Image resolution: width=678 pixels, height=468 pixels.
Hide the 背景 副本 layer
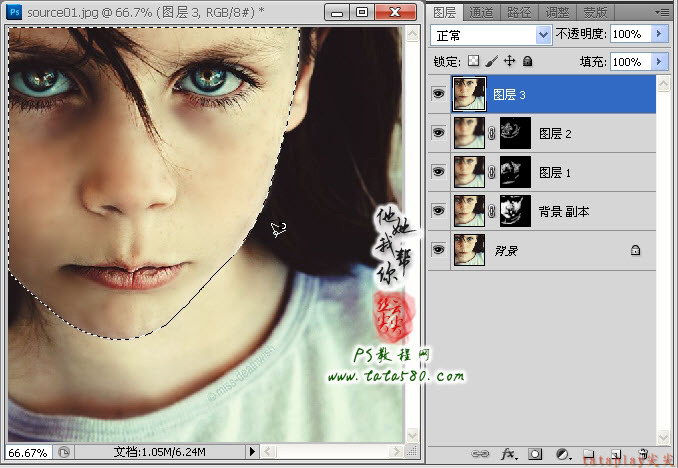[438, 211]
